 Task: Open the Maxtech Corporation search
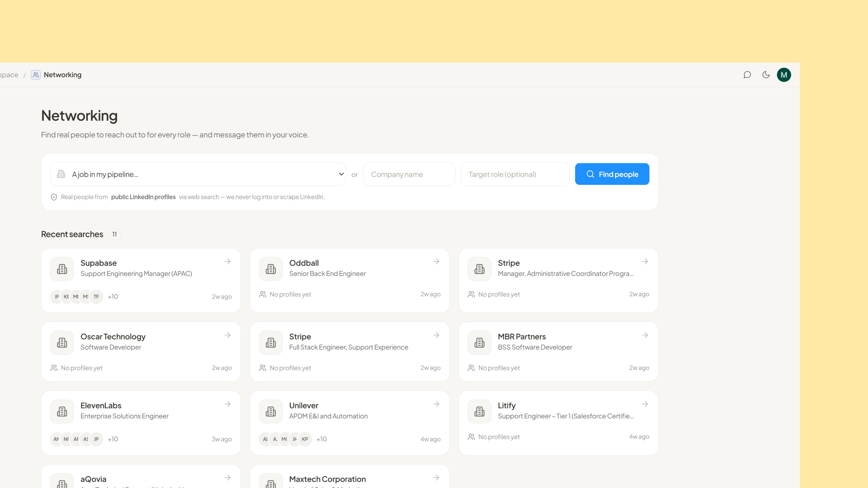pos(349,476)
